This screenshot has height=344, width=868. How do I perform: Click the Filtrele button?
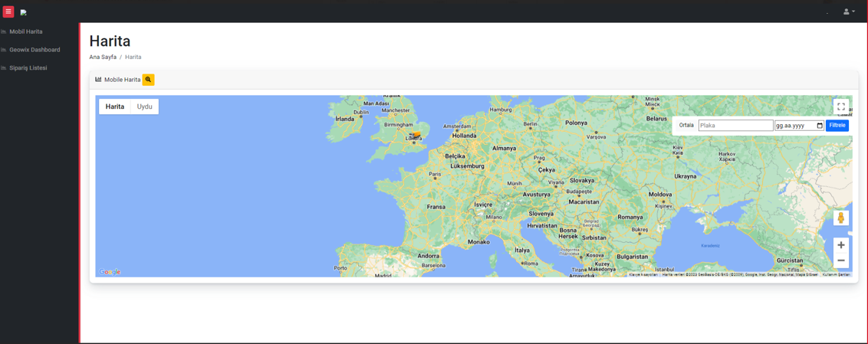(837, 126)
